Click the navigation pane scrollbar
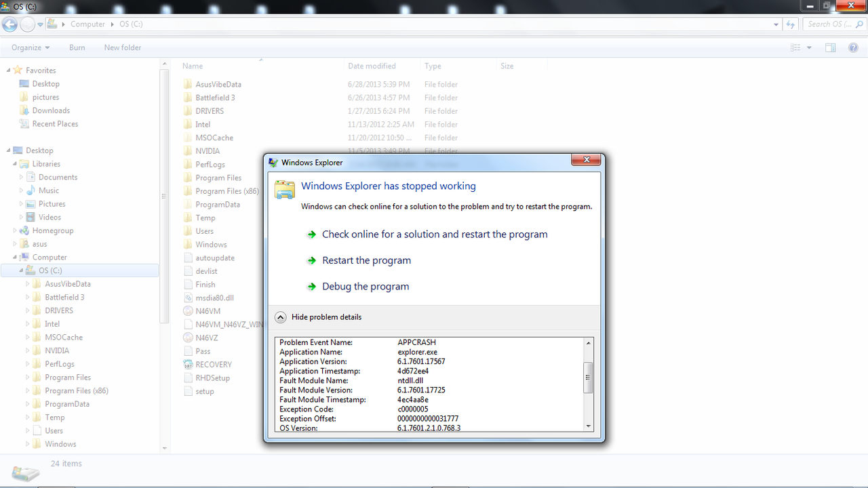 tap(164, 196)
